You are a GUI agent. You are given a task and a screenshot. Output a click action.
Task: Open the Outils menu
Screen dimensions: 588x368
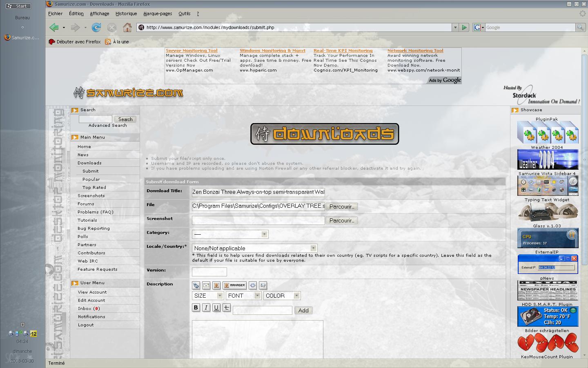click(x=185, y=13)
